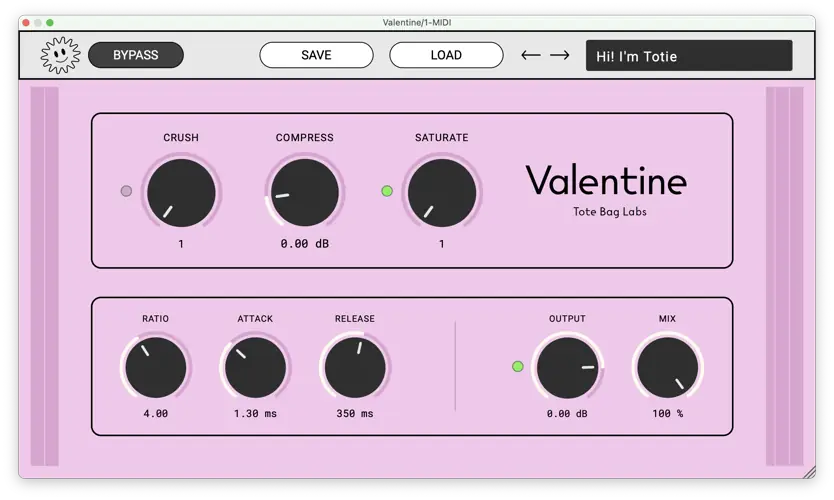Image resolution: width=834 pixels, height=500 pixels.
Task: Click the Release knob
Action: point(354,367)
